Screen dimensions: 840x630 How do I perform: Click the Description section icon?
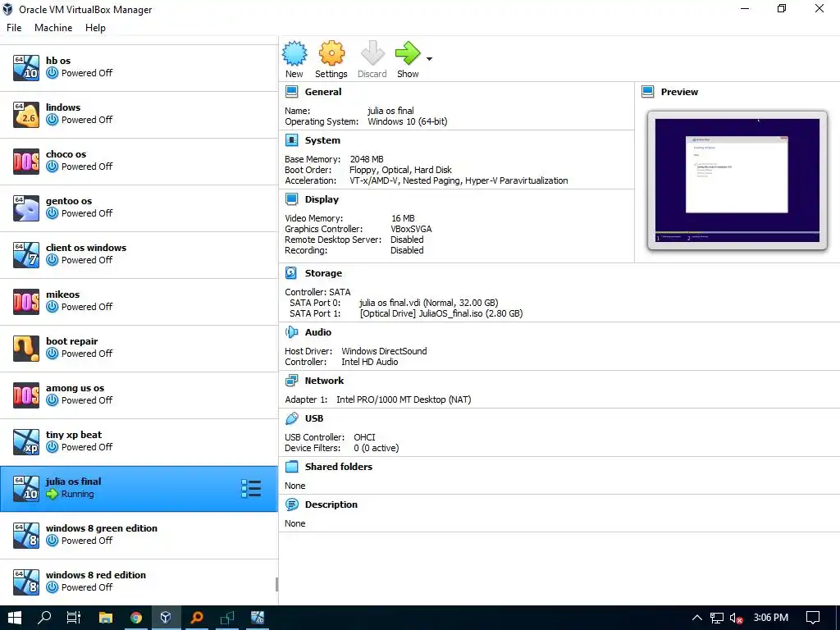pyautogui.click(x=292, y=504)
